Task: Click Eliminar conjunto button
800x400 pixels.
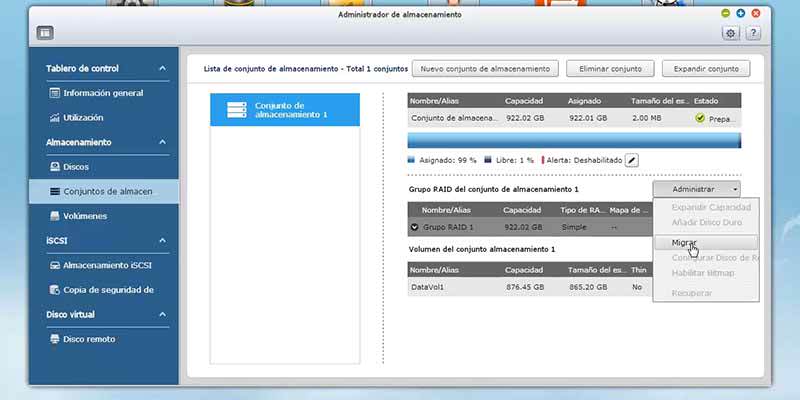Action: 610,69
